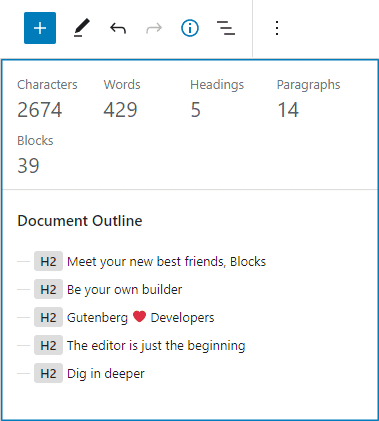Click the Paragraphs count 14
This screenshot has width=379, height=421.
[288, 110]
